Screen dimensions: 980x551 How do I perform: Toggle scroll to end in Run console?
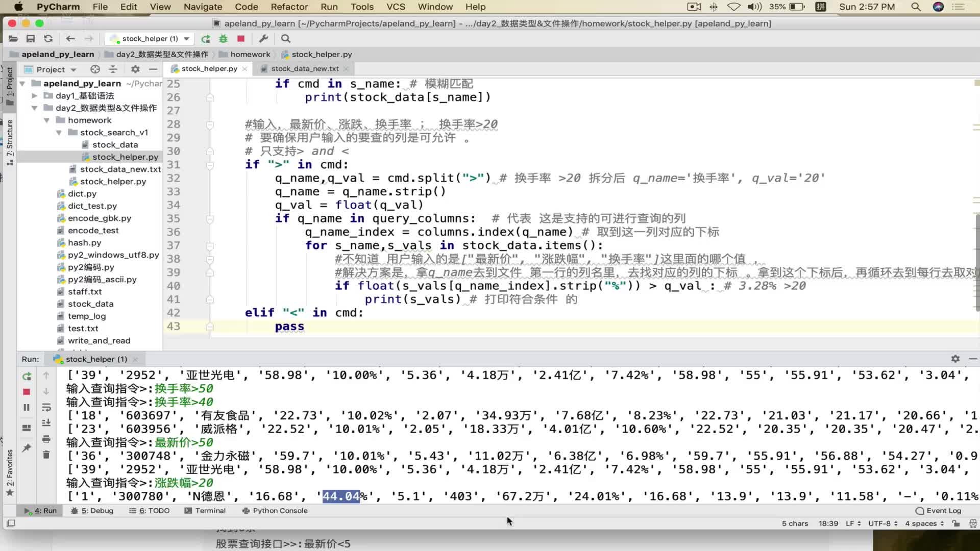tap(46, 423)
